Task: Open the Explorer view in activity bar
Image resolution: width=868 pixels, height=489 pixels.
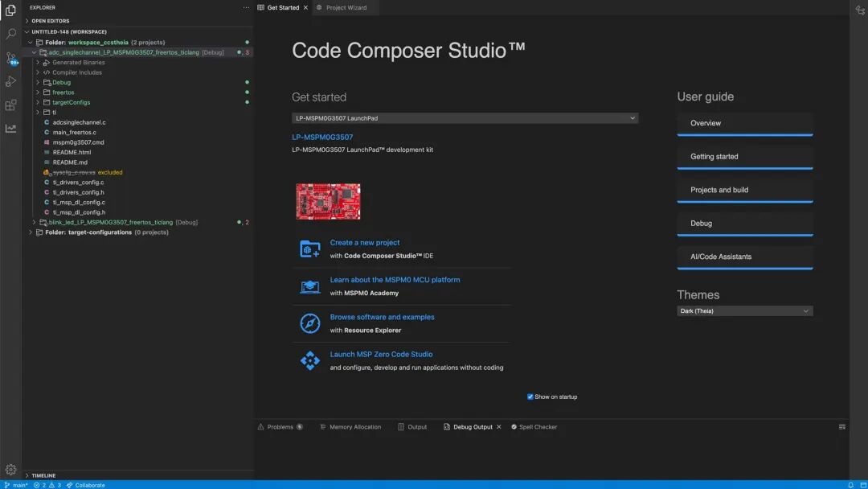Action: click(10, 10)
